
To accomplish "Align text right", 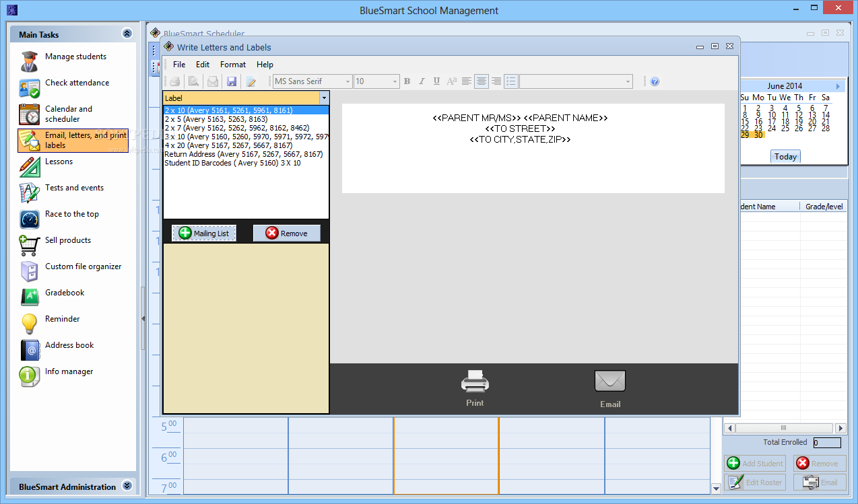I will (496, 81).
